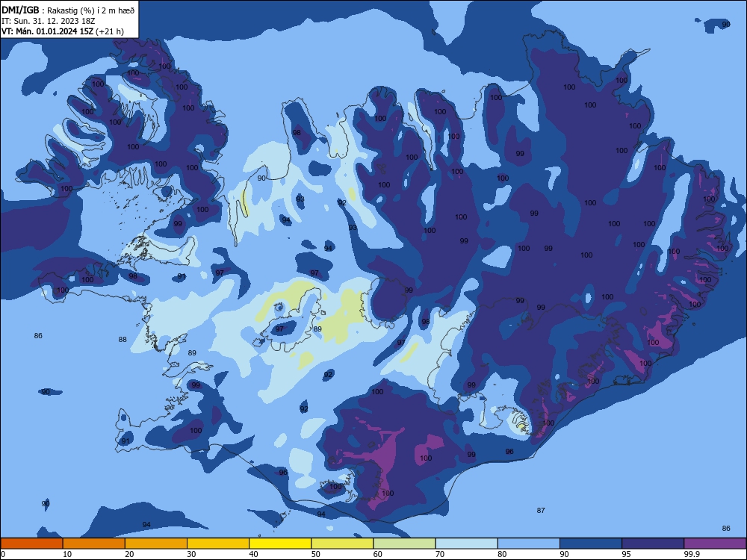Pick the 50–60 pale yellow legend swatch
Screen dimensions: 747x560
pos(342,544)
